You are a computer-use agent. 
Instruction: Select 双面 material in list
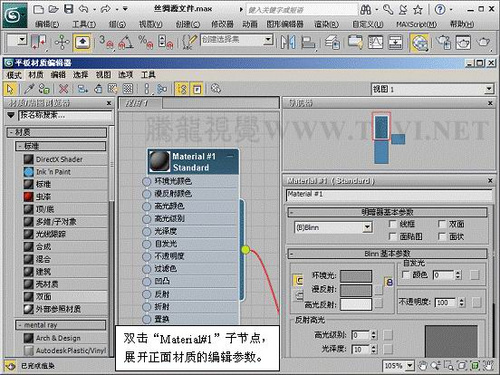65,297
